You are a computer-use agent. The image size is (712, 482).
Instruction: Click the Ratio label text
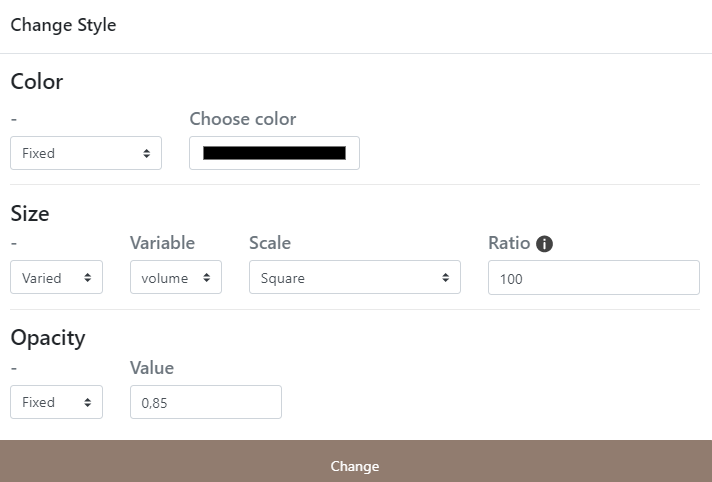click(509, 243)
